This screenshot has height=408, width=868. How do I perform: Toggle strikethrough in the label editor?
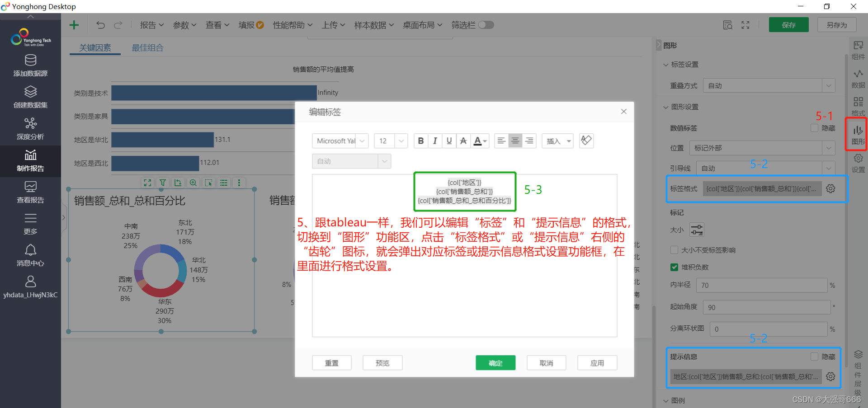click(x=463, y=141)
